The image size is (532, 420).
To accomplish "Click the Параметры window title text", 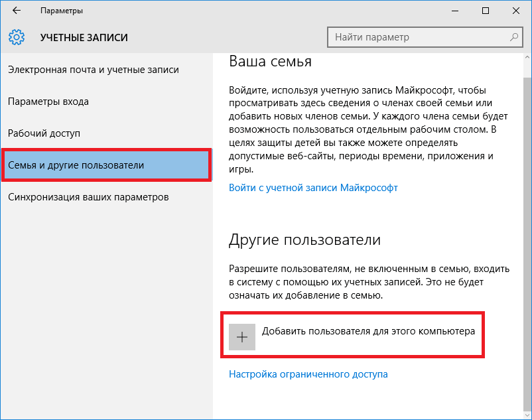I will tap(62, 11).
